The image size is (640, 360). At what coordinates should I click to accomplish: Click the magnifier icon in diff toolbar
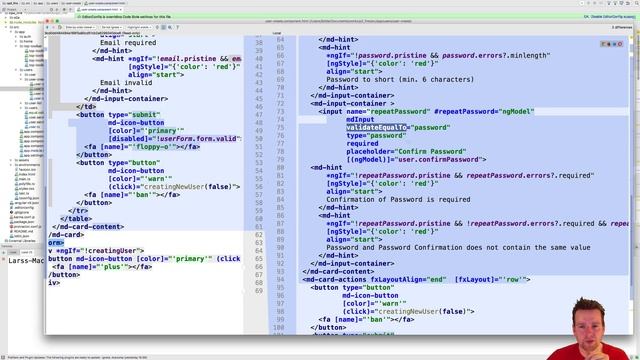click(170, 27)
